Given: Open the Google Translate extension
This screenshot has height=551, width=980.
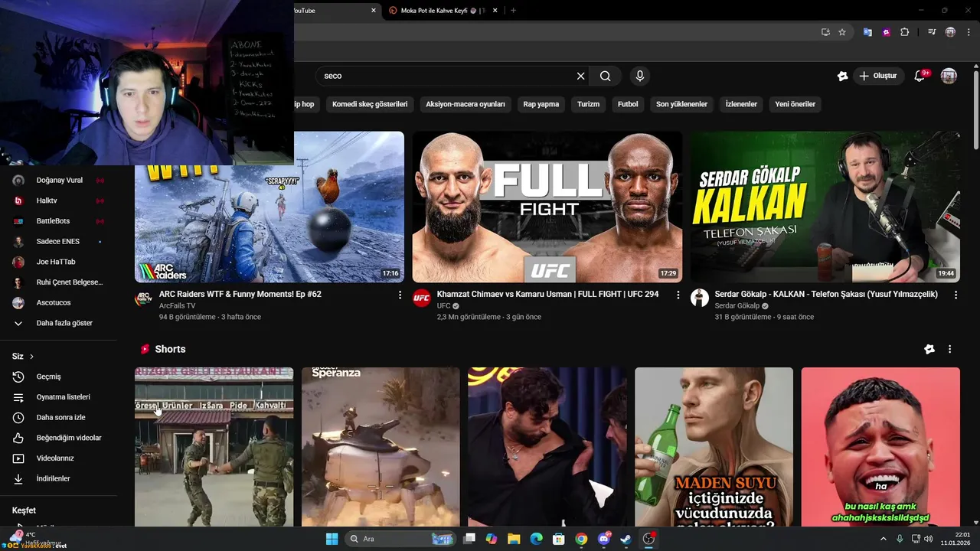Looking at the screenshot, I should [x=867, y=32].
